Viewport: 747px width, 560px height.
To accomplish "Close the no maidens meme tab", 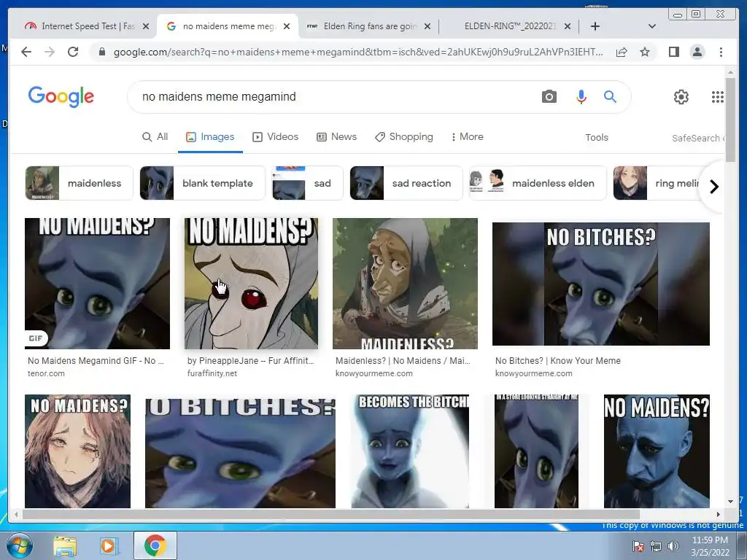I will pyautogui.click(x=286, y=26).
